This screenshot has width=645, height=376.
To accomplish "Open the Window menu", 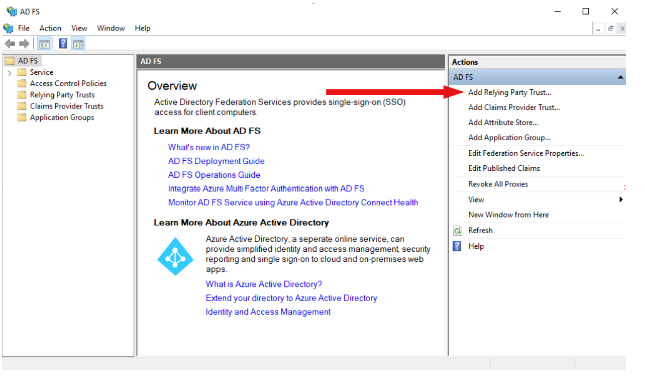I will pyautogui.click(x=111, y=28).
